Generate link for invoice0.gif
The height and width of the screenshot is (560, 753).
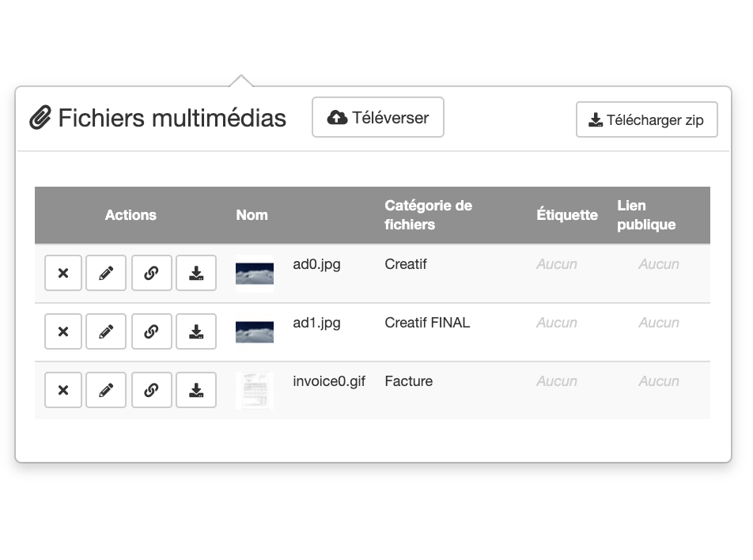(151, 390)
